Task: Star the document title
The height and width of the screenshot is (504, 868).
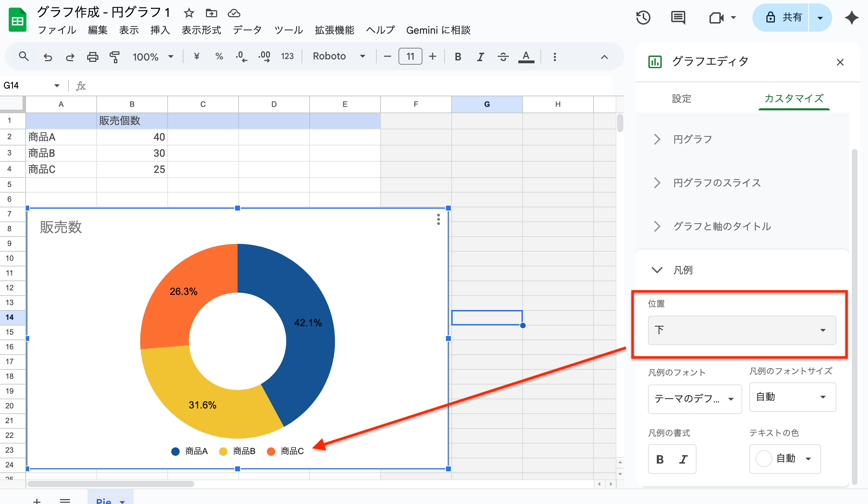Action: (x=189, y=13)
